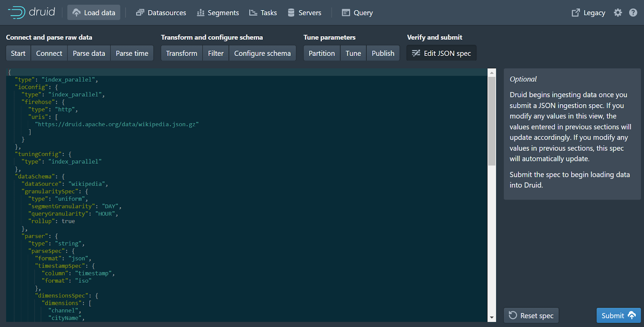Viewport: 644px width, 327px height.
Task: Open the Query view
Action: click(357, 13)
